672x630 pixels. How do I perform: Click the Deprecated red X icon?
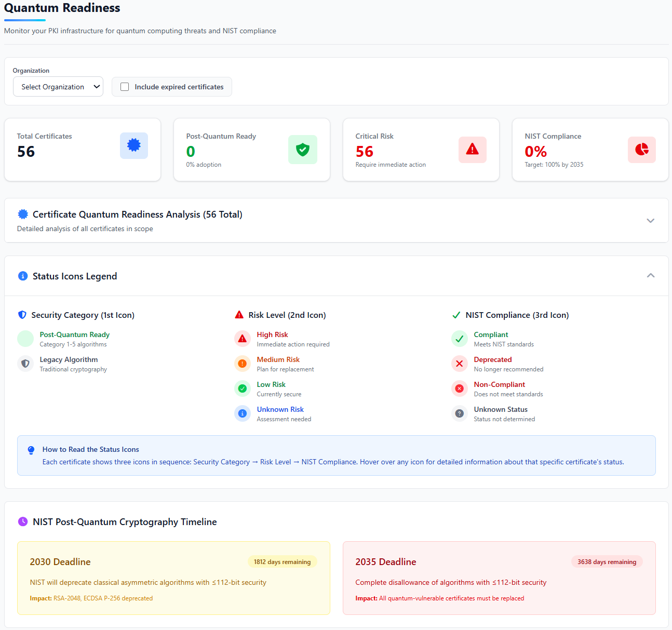tap(460, 364)
